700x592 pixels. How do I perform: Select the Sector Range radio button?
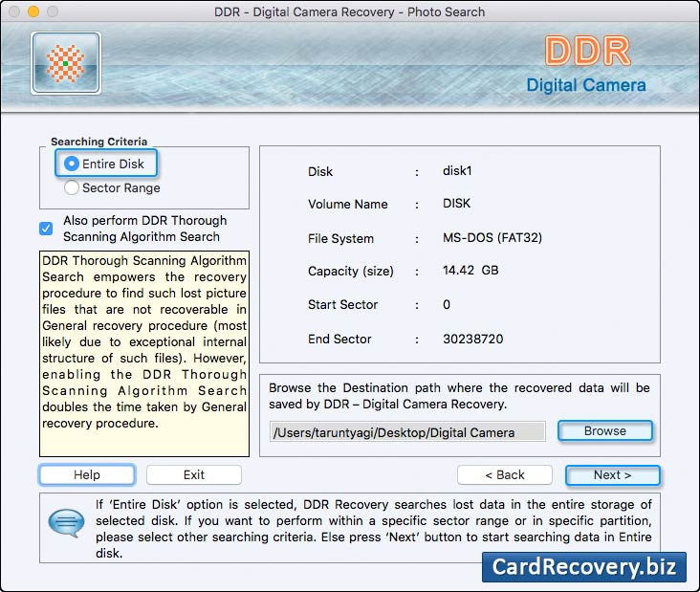72,188
